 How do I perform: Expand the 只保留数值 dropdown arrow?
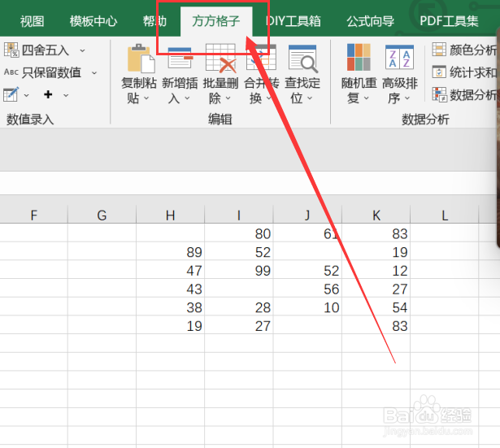[94, 72]
